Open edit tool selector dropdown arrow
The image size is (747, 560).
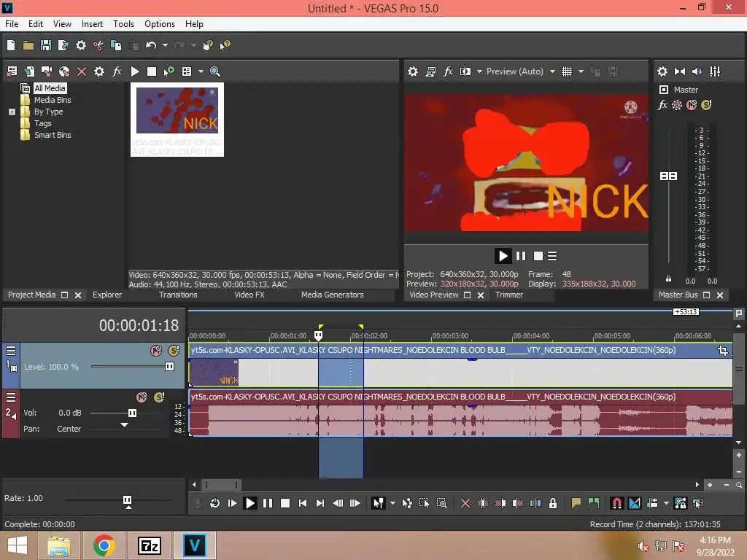(x=392, y=503)
